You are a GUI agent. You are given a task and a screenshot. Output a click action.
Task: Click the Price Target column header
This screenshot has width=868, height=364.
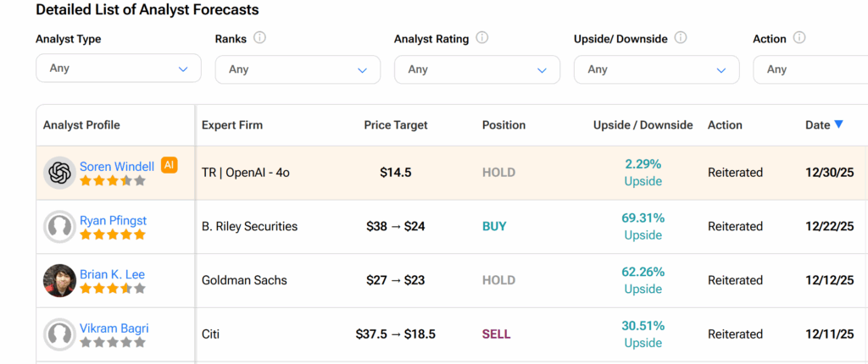(x=396, y=125)
